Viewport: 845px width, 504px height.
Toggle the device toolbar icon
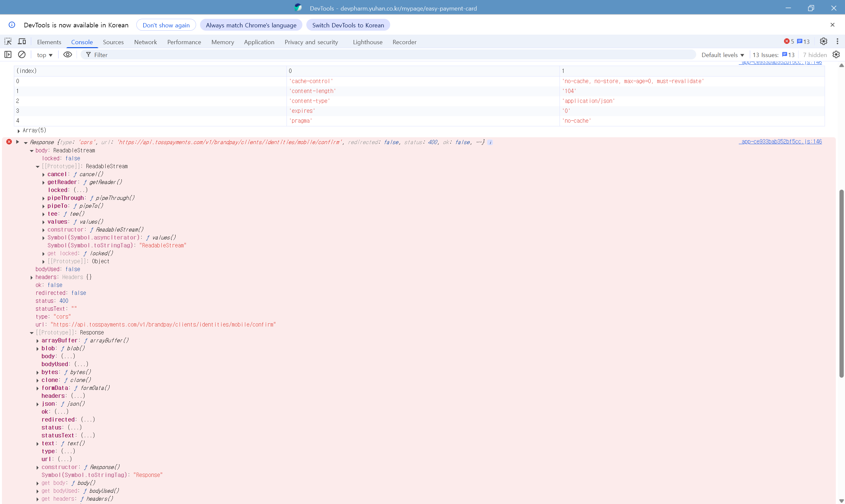pyautogui.click(x=22, y=42)
